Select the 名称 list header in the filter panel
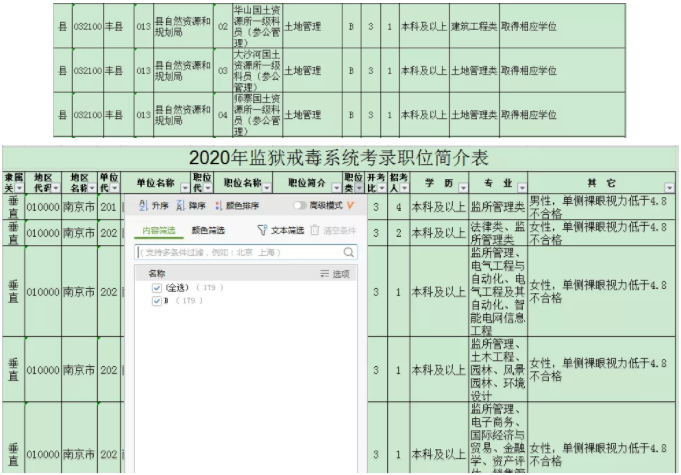Viewport: 681px width, 475px height. (157, 274)
